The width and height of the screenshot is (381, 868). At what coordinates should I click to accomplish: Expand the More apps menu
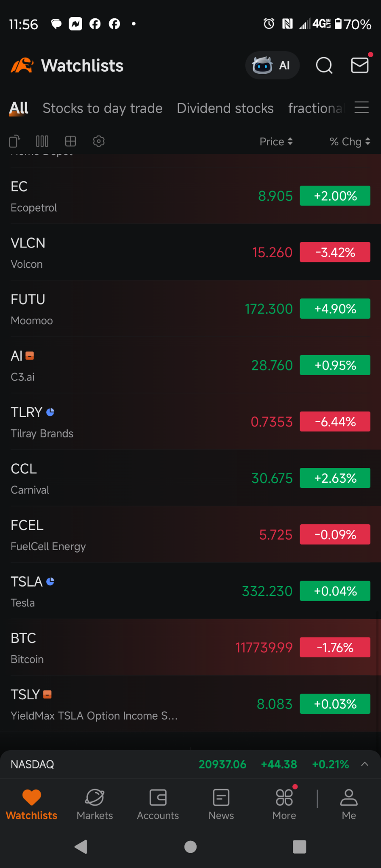click(284, 804)
